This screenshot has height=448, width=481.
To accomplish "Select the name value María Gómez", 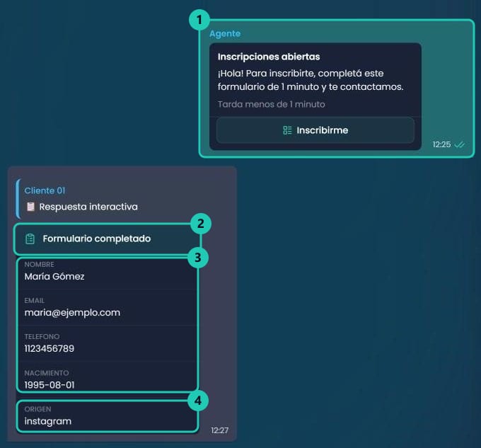I will point(54,277).
